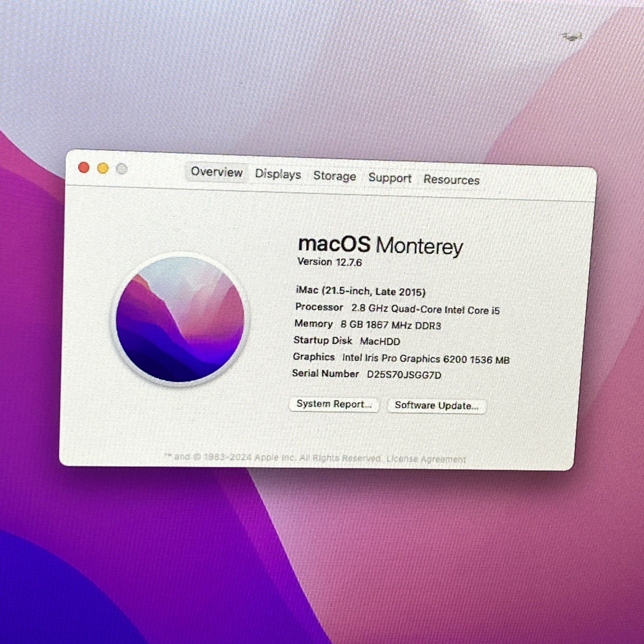Click the 8 GB 1867 MHz DDR3 memory value
This screenshot has height=644, width=644.
(390, 325)
